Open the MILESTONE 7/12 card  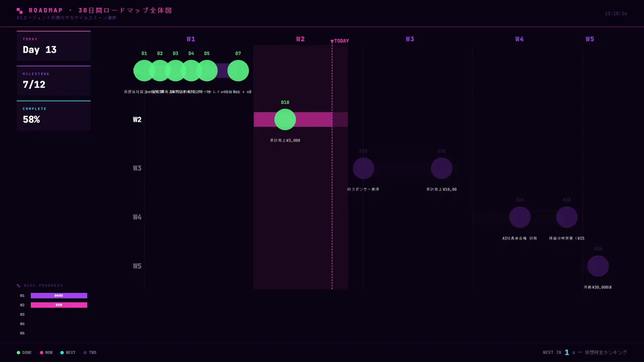[x=54, y=80]
